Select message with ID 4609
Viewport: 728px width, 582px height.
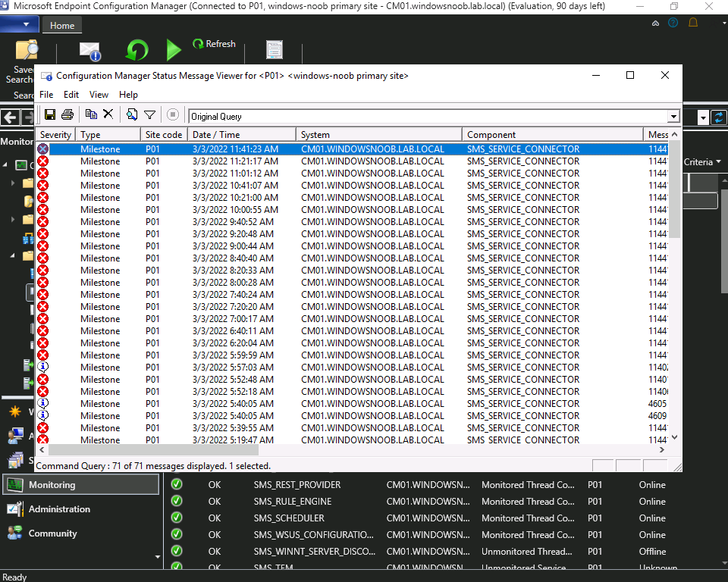(x=353, y=415)
